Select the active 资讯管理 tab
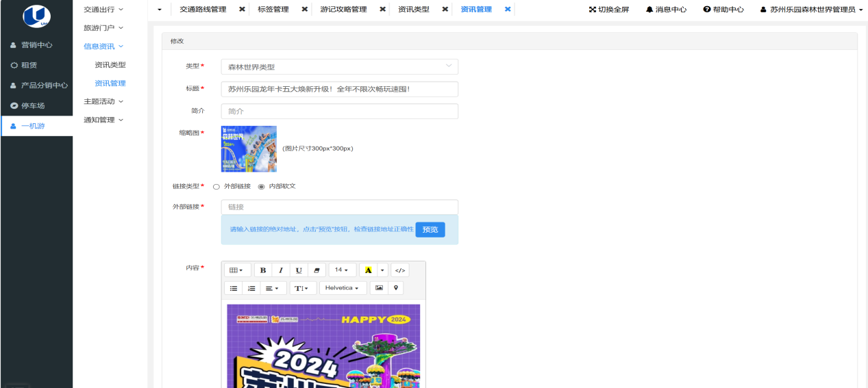868x388 pixels. pyautogui.click(x=476, y=10)
